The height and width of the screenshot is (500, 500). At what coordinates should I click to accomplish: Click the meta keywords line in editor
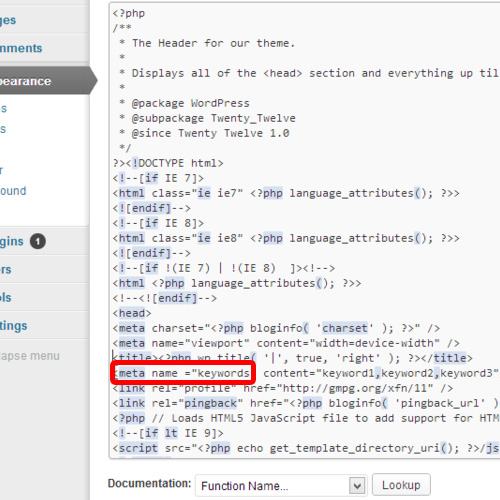(306, 373)
